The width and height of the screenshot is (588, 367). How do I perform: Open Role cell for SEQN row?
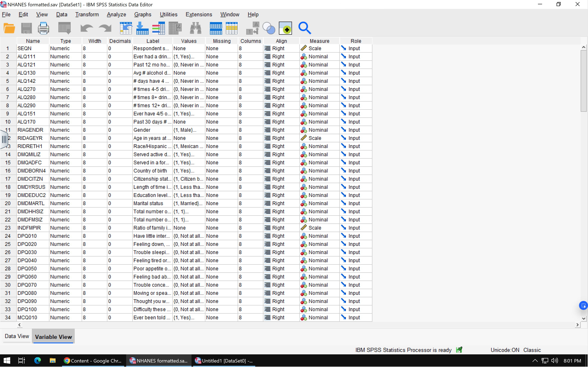click(x=355, y=49)
